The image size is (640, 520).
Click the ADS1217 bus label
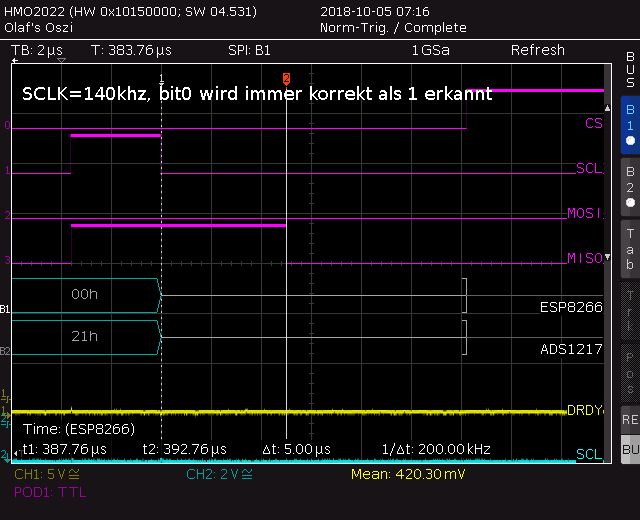pos(571,349)
